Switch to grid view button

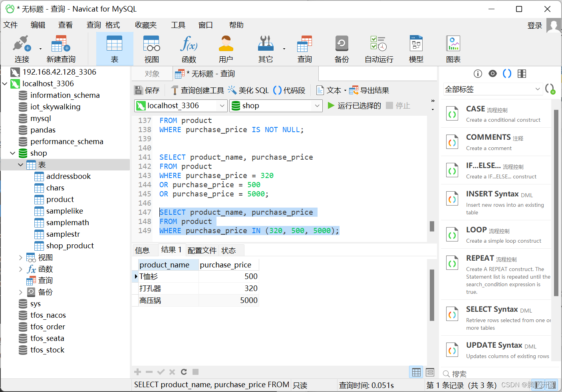pos(416,372)
